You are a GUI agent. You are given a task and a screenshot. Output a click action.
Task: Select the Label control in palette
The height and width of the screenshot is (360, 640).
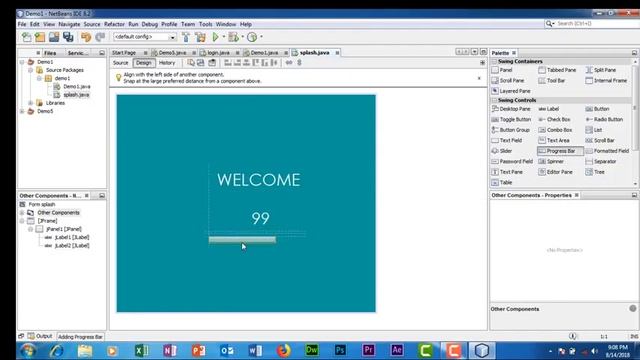[549, 109]
